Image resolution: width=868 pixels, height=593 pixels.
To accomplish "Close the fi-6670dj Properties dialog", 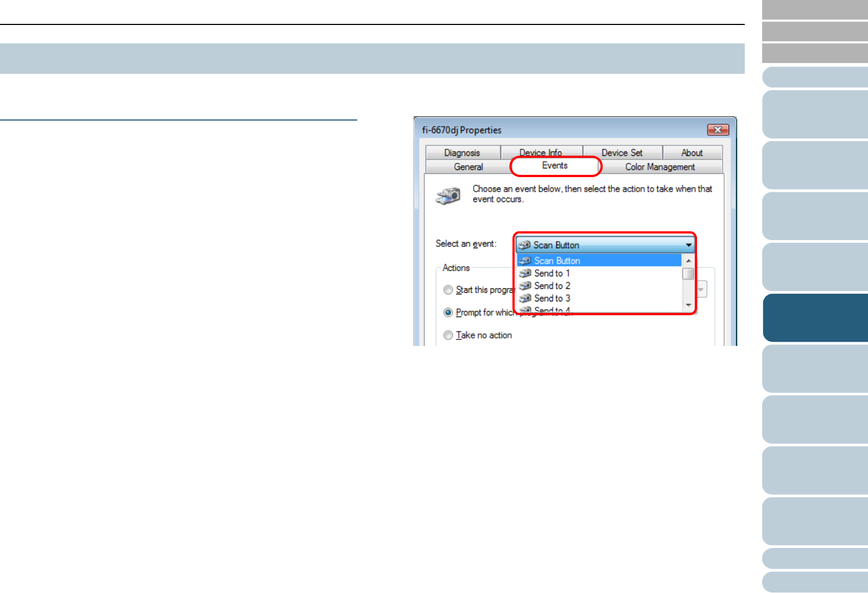I will 718,130.
